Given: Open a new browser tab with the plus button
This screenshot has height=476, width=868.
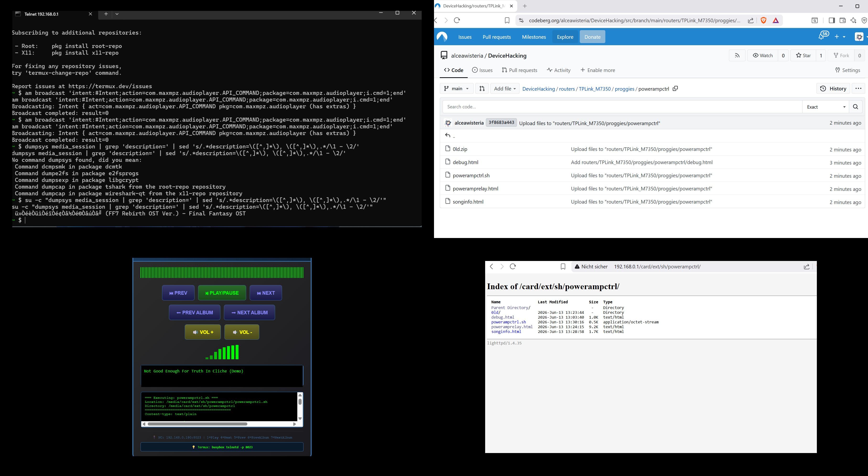Looking at the screenshot, I should (x=525, y=6).
